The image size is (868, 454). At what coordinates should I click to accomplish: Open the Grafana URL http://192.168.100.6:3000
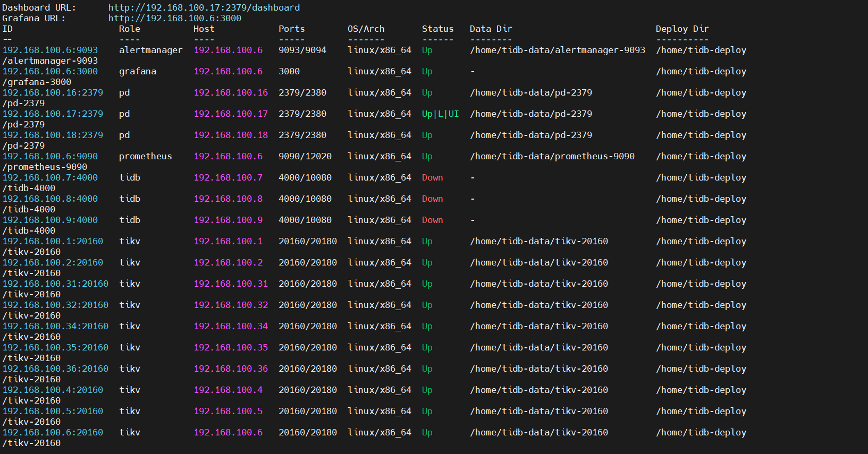click(174, 18)
